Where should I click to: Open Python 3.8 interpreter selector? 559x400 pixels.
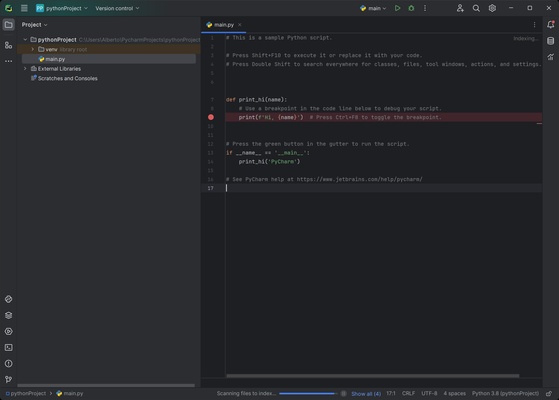[505, 393]
